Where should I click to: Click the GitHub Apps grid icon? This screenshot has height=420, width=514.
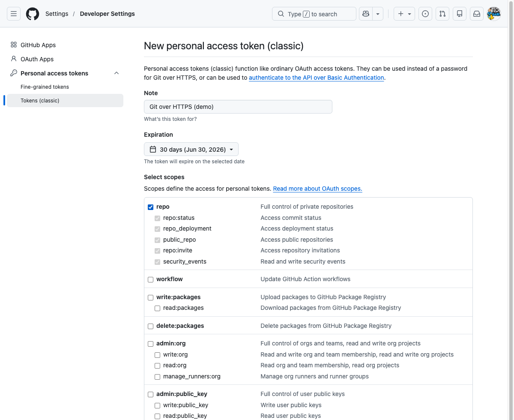(x=14, y=45)
